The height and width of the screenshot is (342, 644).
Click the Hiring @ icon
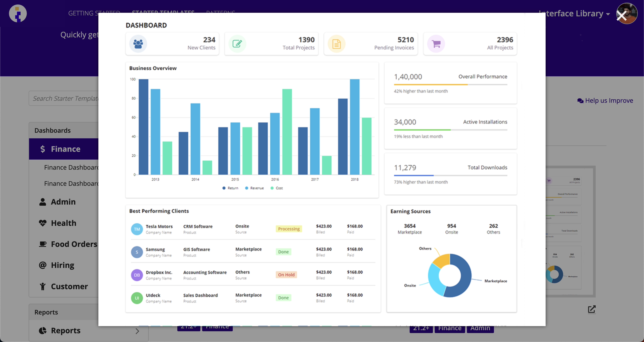point(43,265)
